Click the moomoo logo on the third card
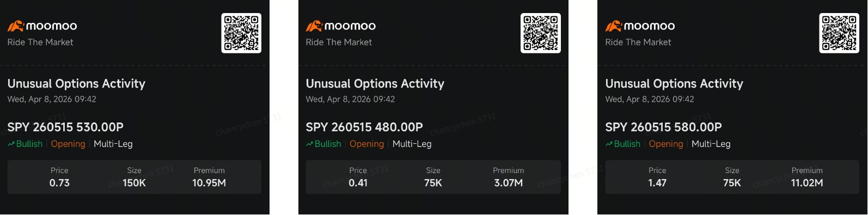 coord(640,26)
